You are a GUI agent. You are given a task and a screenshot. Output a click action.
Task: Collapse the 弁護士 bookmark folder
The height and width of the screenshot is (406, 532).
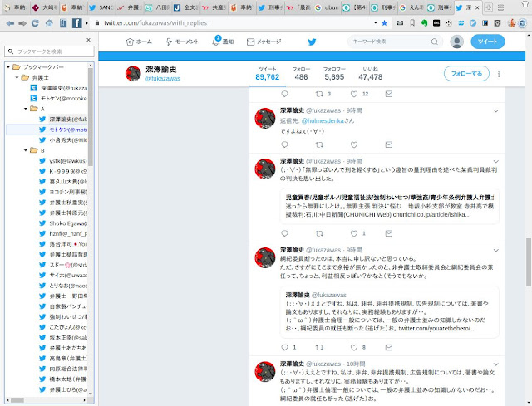17,77
